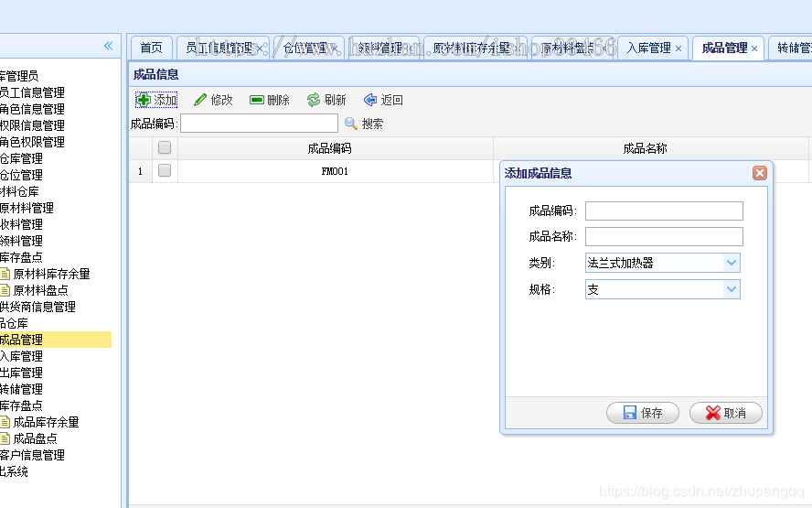The image size is (812, 508).
Task: Switch to the 领料管理 tab
Action: pos(384,49)
